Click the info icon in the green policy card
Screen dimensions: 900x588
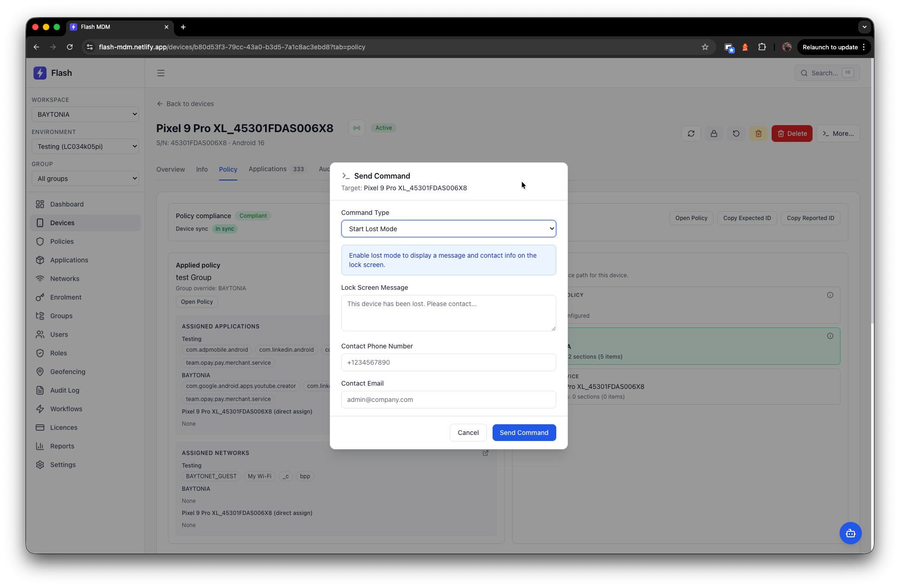point(830,336)
